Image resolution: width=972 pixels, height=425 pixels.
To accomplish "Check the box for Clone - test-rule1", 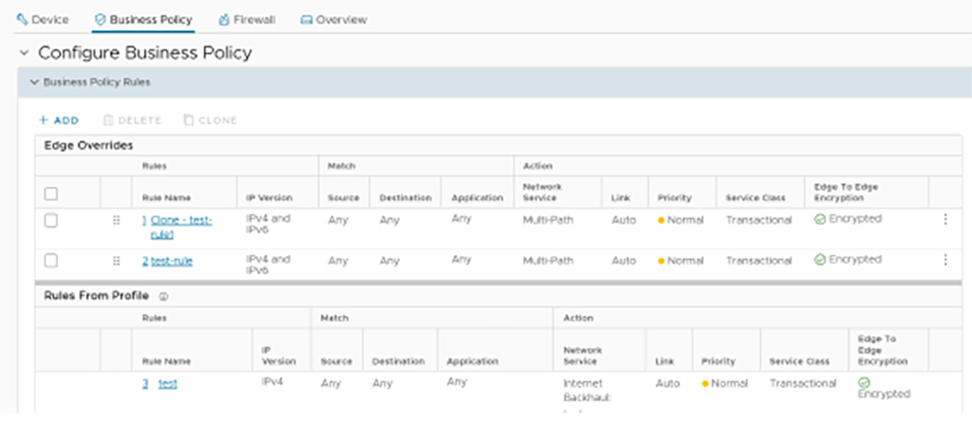I will 51,220.
